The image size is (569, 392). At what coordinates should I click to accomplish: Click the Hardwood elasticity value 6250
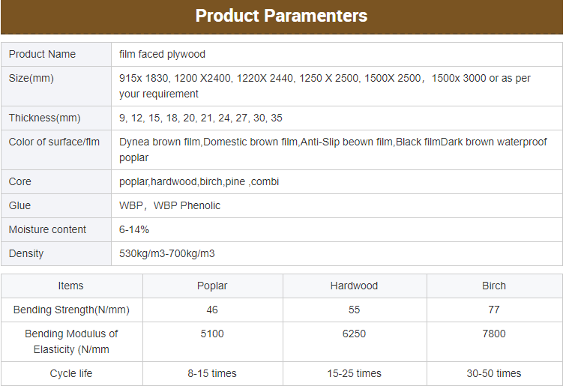354,334
